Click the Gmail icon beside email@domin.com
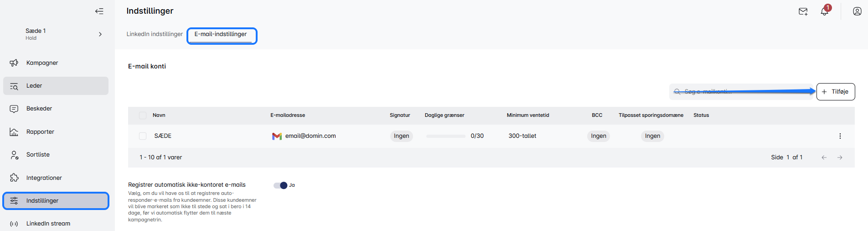Viewport: 868px width, 231px height. 277,136
